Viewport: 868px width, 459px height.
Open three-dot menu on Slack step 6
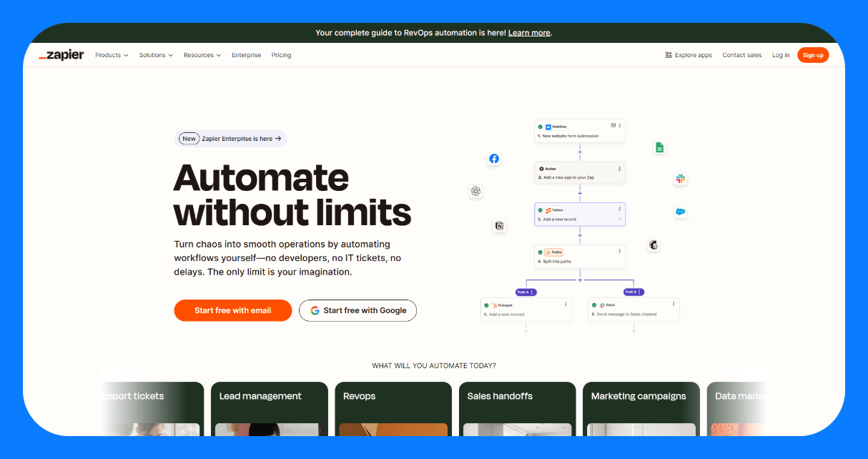[x=674, y=304]
